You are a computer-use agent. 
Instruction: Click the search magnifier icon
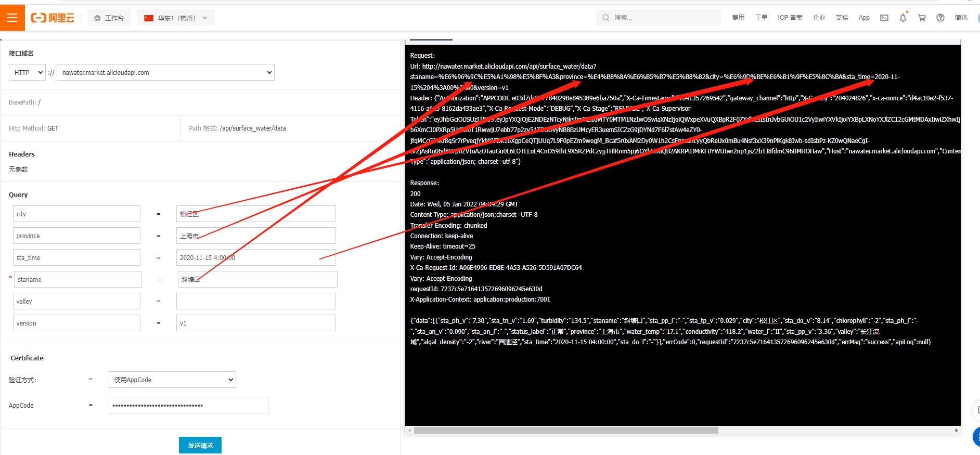point(605,18)
